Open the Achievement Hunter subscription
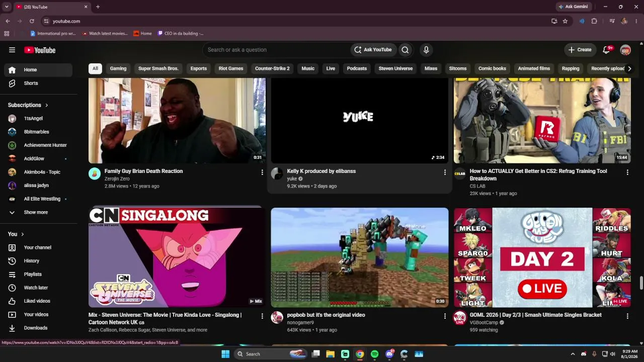Screen dimensions: 644x362 (38, 145)
